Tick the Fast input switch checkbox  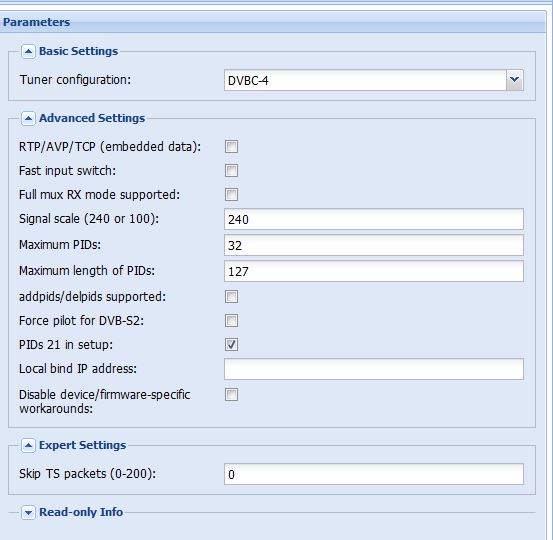[231, 170]
